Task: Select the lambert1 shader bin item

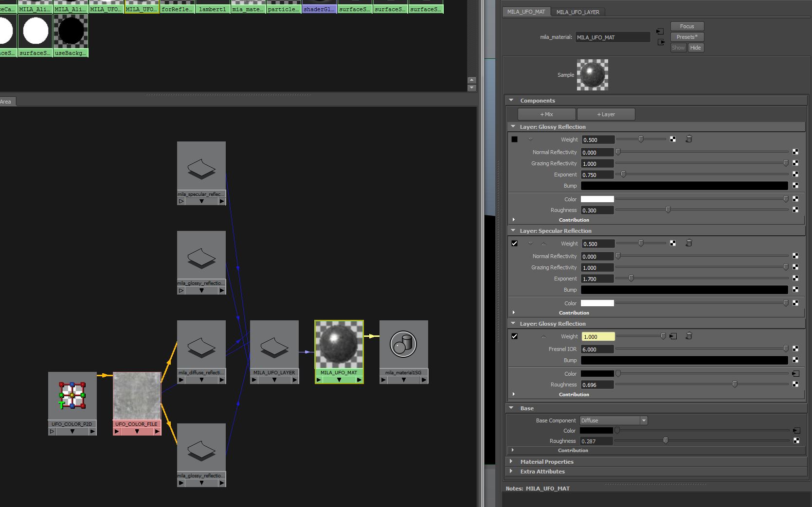Action: 213,6
